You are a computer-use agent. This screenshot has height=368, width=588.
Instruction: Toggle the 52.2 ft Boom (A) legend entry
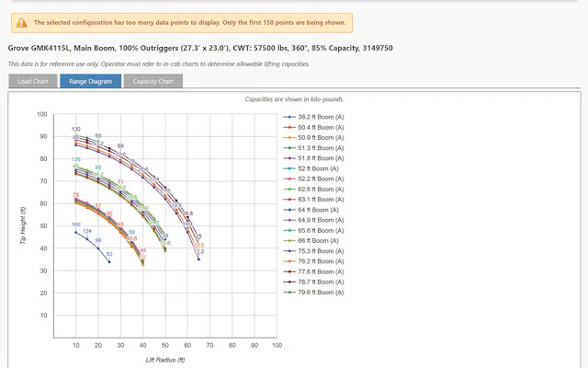coord(313,178)
